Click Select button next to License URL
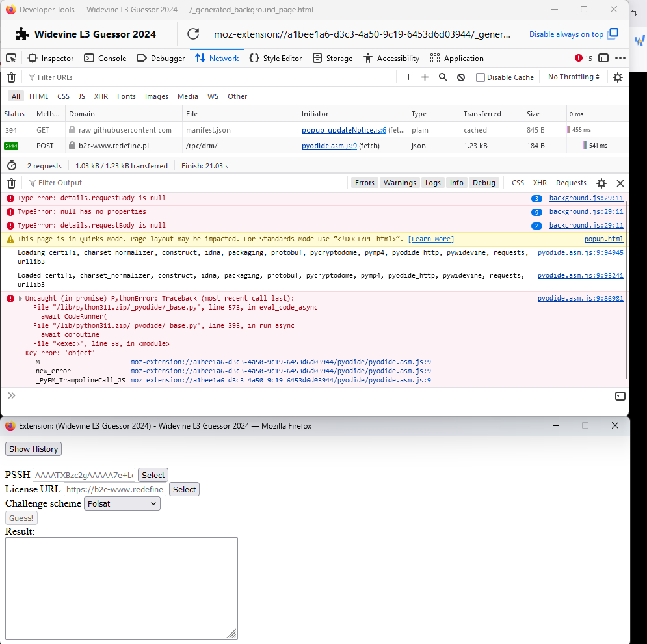The image size is (647, 644). 184,489
